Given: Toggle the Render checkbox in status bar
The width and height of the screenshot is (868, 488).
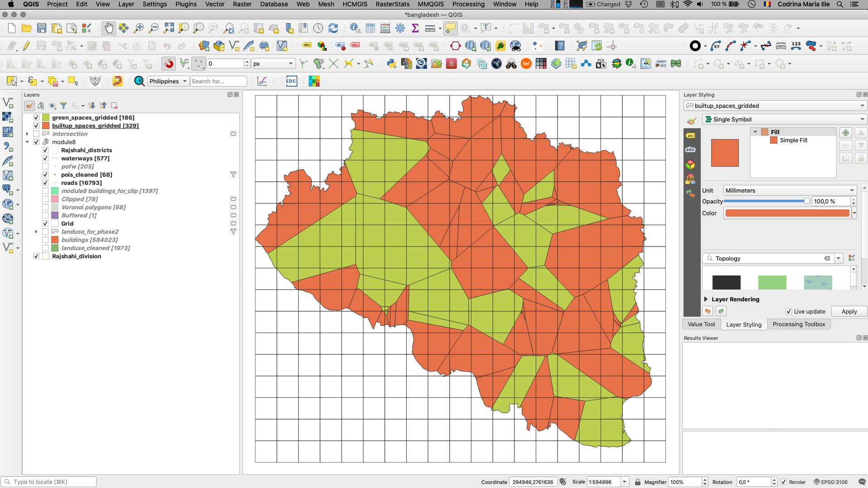Looking at the screenshot, I should (x=784, y=482).
